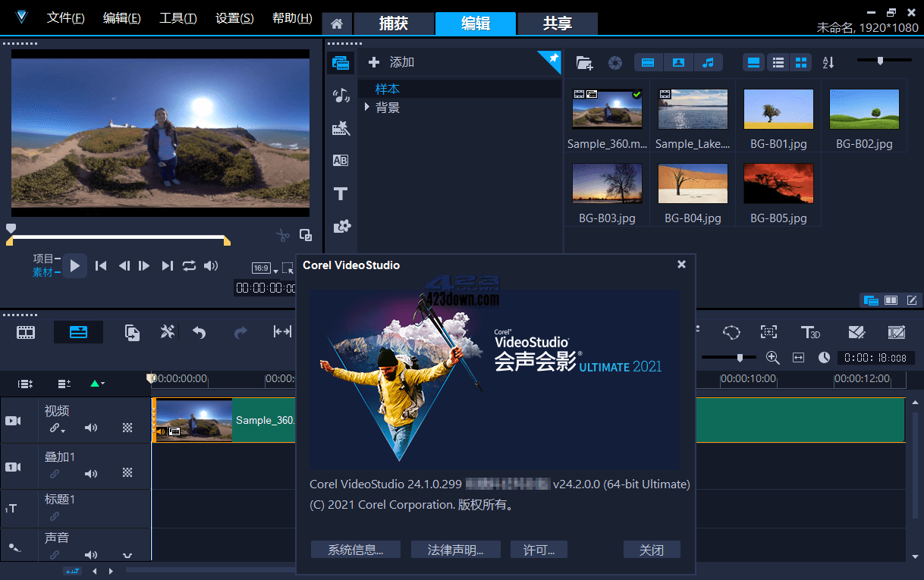Open the Overlay/Graphics panel icon
924x580 pixels.
(x=341, y=226)
